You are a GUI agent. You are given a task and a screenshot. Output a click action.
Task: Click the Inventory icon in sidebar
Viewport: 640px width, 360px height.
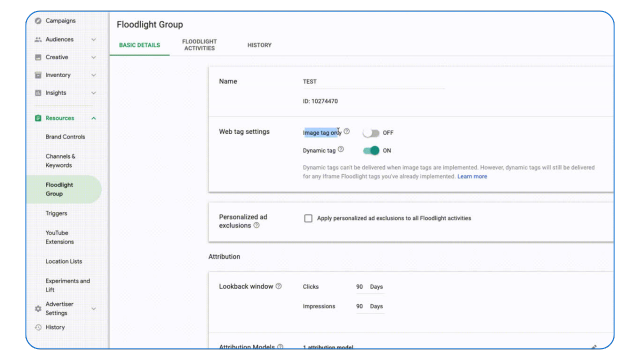click(38, 75)
